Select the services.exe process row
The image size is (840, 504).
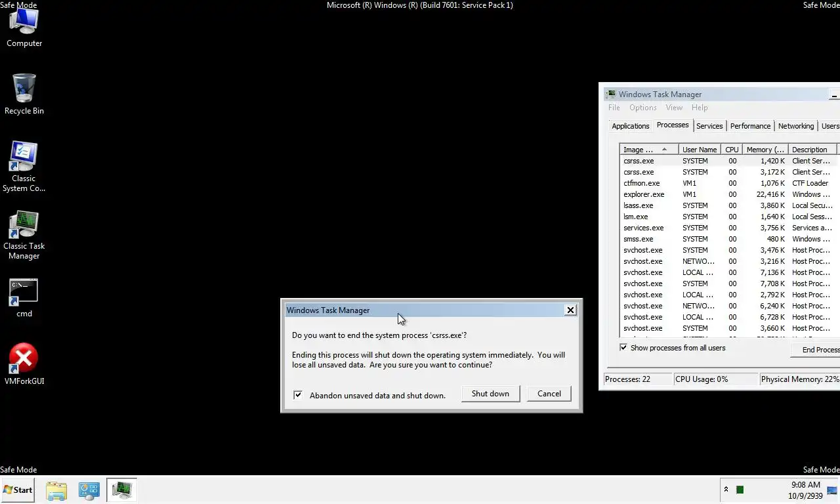pyautogui.click(x=728, y=228)
